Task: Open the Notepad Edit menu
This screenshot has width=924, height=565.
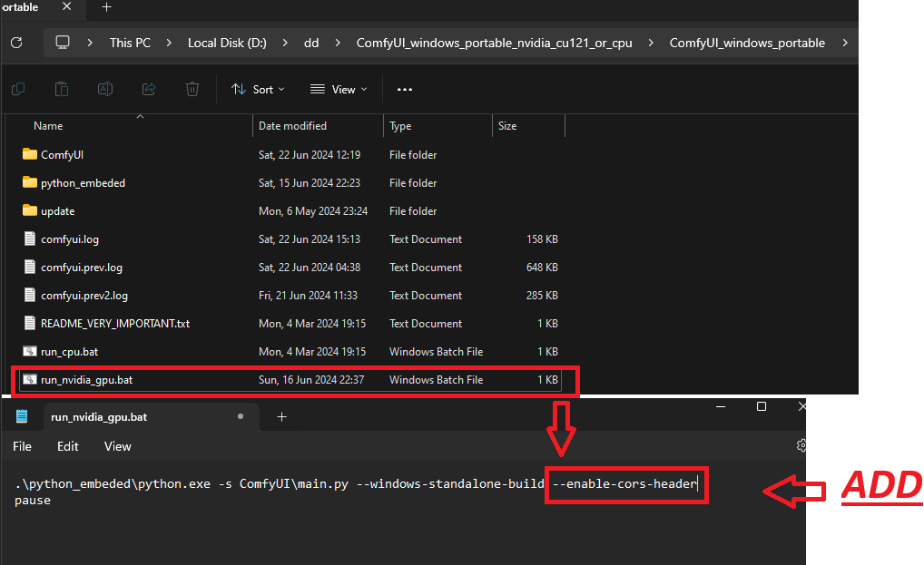Action: pos(68,447)
